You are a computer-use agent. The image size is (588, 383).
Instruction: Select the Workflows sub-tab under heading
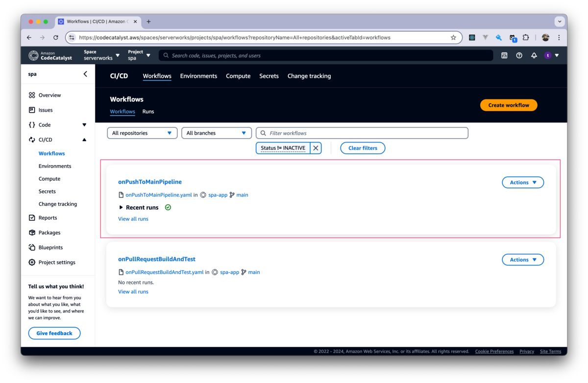pos(122,112)
